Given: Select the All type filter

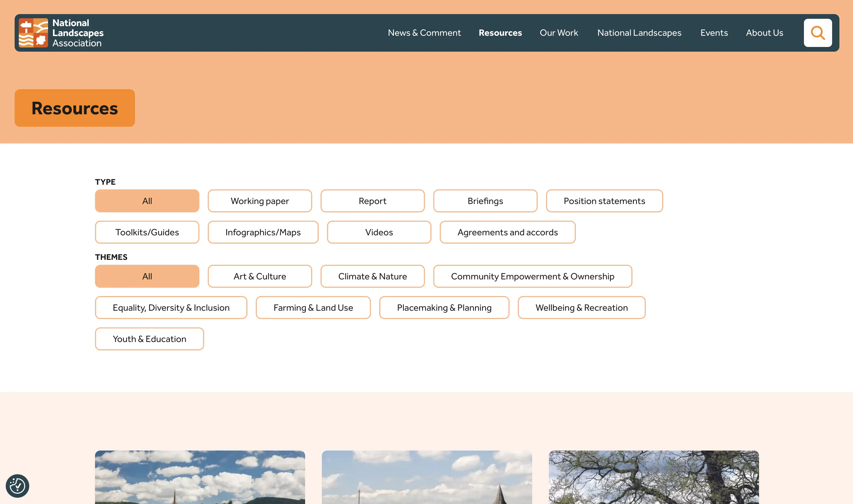Looking at the screenshot, I should coord(147,201).
